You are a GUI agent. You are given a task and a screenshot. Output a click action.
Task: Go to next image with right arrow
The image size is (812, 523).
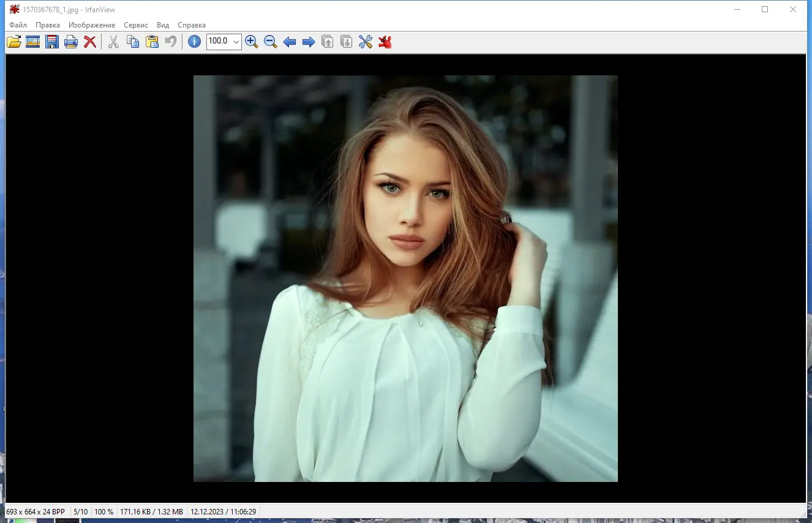(309, 42)
